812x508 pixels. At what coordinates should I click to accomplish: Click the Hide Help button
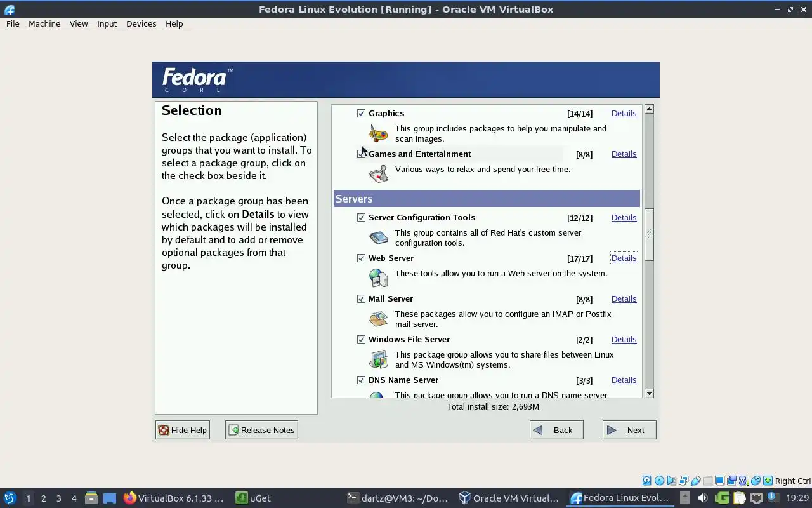click(x=182, y=430)
